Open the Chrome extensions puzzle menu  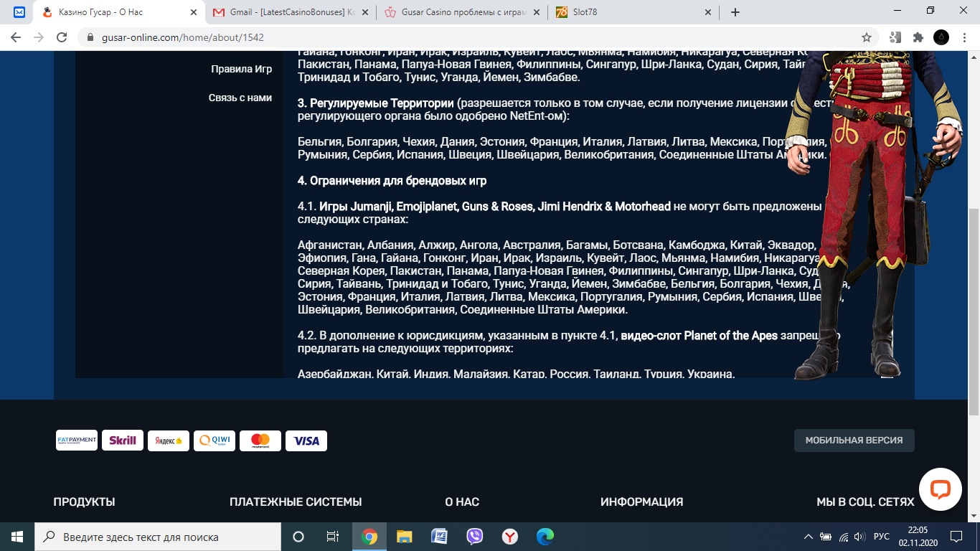point(918,37)
